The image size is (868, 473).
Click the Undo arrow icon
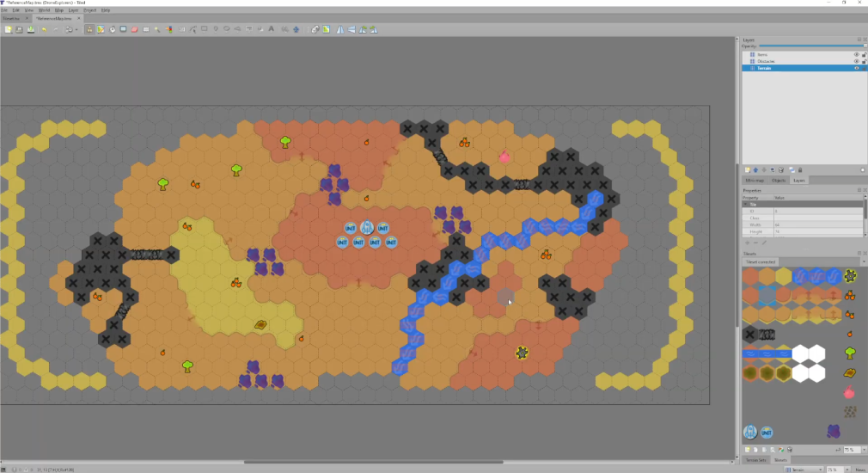click(x=44, y=29)
